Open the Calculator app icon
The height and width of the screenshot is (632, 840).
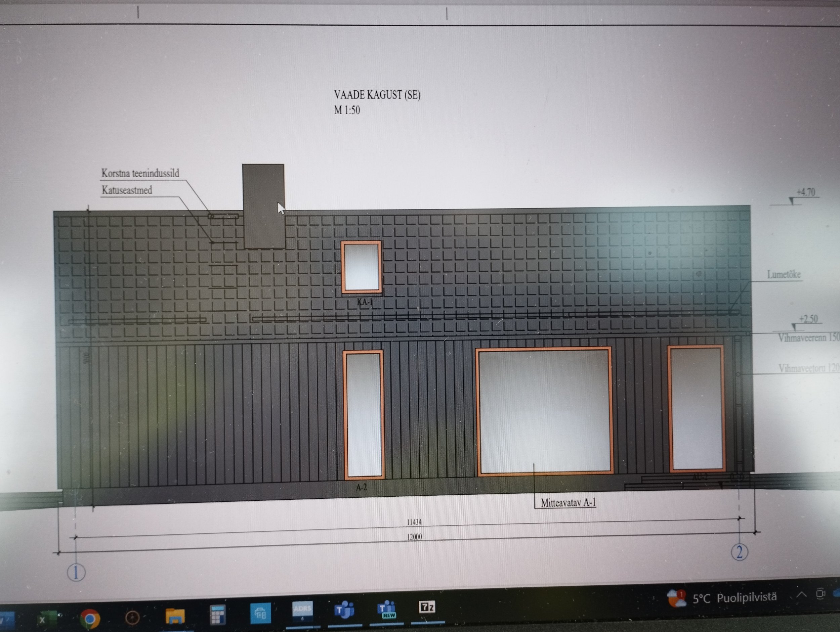coord(218,615)
